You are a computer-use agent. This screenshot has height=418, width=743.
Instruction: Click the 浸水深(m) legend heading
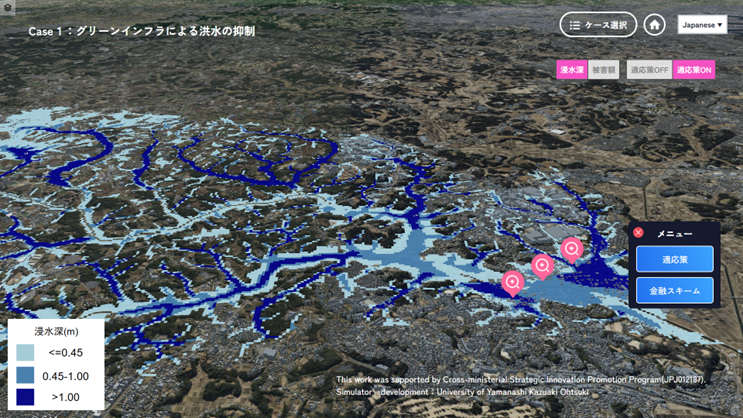pos(56,331)
